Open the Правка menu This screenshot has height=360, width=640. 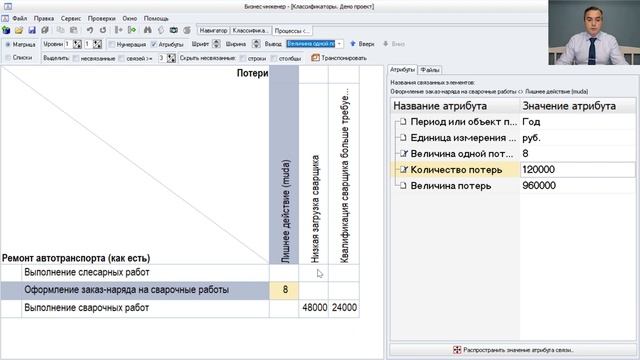tap(44, 18)
